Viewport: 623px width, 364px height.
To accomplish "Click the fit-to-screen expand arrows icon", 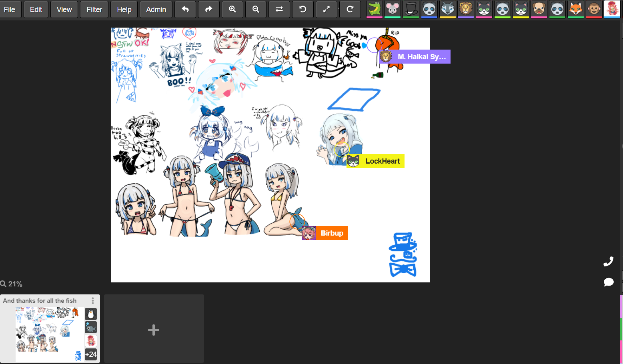I will coord(327,9).
